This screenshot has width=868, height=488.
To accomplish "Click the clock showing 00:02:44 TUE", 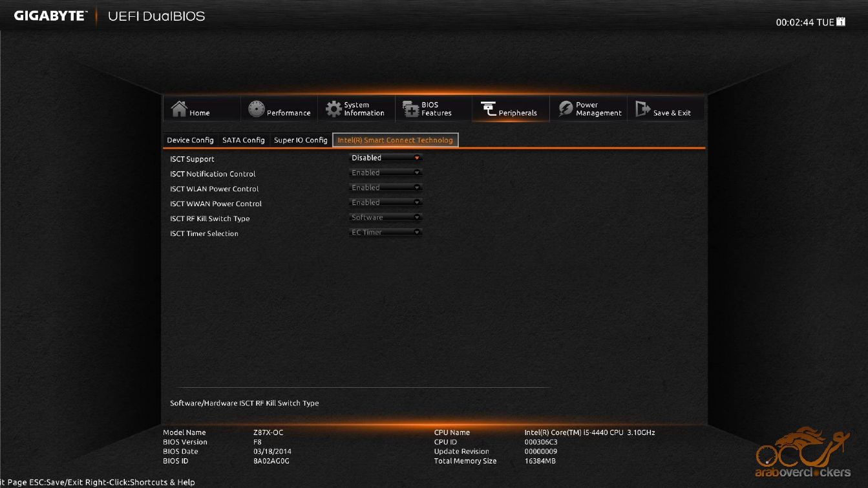I will tap(804, 23).
